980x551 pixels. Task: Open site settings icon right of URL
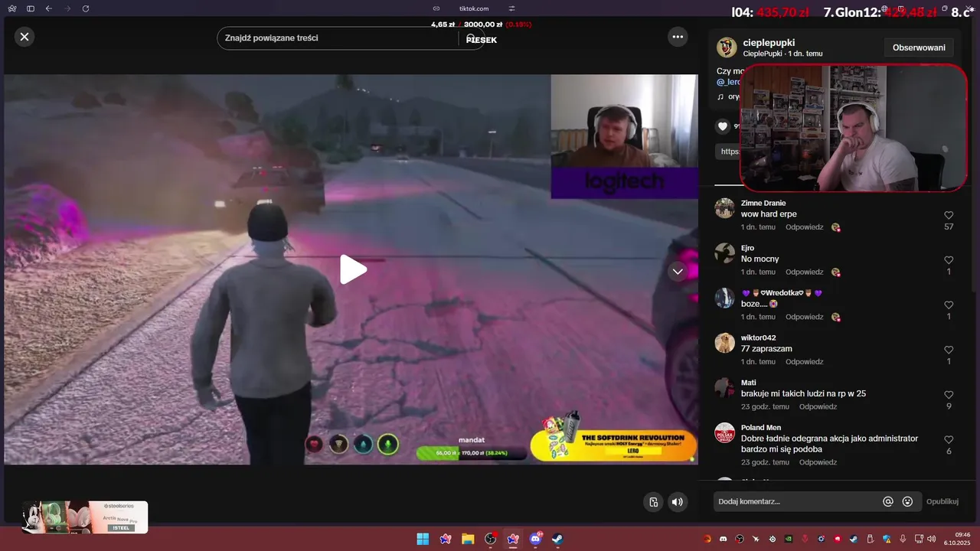pos(512,8)
